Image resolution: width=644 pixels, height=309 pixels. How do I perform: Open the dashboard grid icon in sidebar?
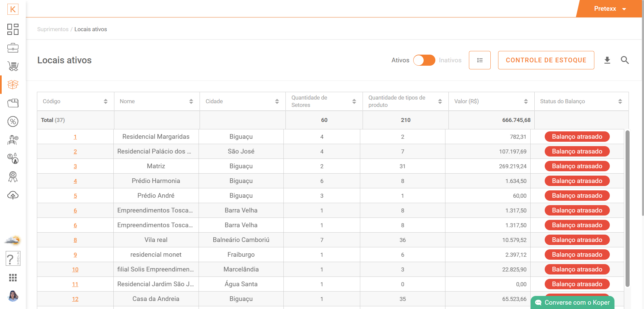click(13, 29)
